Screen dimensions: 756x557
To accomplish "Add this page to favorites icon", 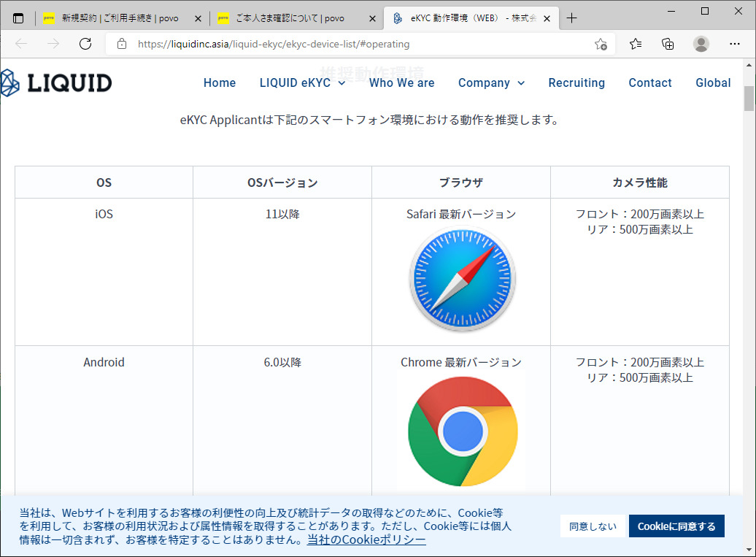I will click(601, 44).
